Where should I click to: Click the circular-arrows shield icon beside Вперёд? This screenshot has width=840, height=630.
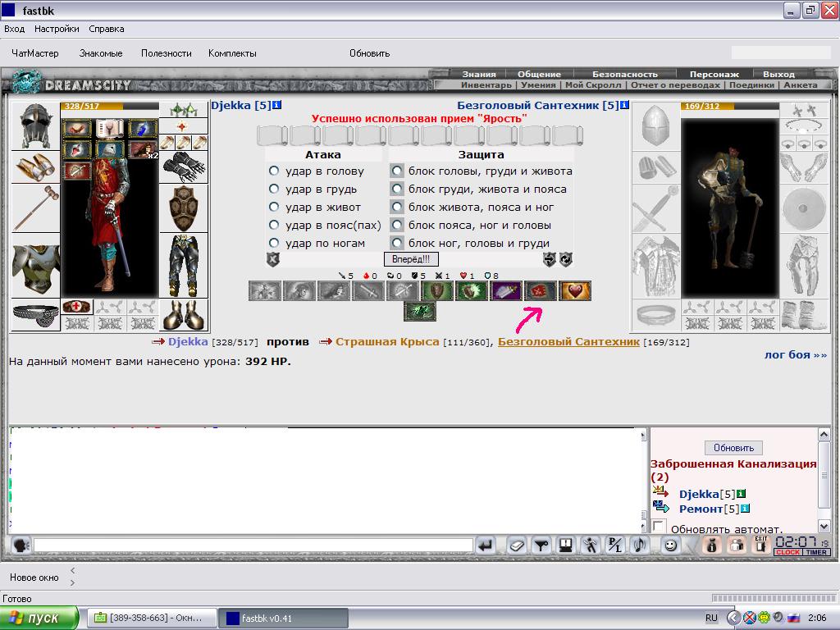[566, 259]
